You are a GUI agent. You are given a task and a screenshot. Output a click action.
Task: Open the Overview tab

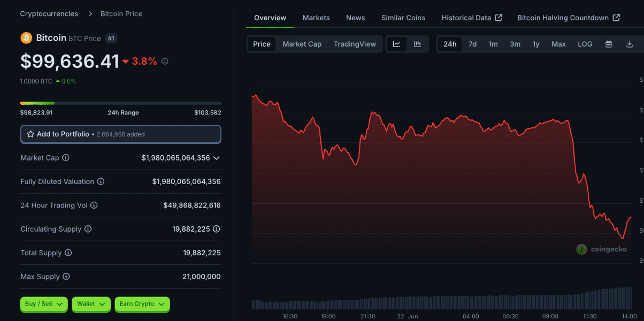[270, 18]
